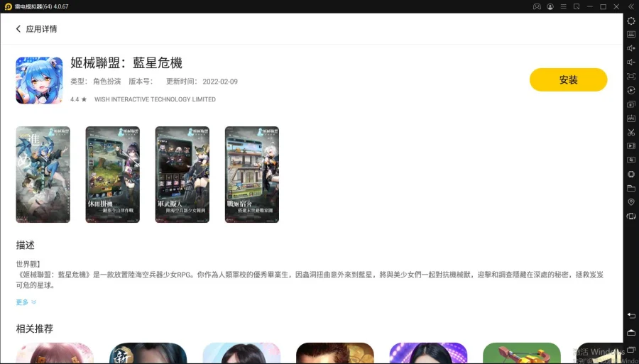
Task: Open the multi-instance icon in the sidebar
Action: click(x=631, y=104)
